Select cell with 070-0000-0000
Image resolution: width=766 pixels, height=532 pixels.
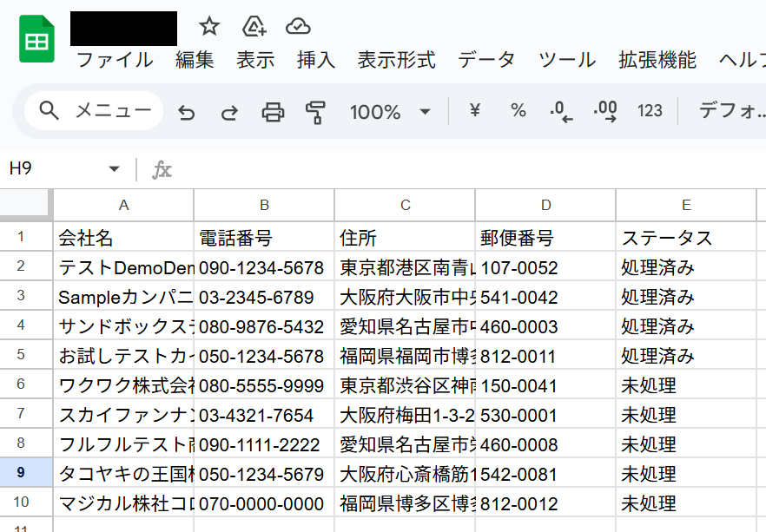pos(264,502)
